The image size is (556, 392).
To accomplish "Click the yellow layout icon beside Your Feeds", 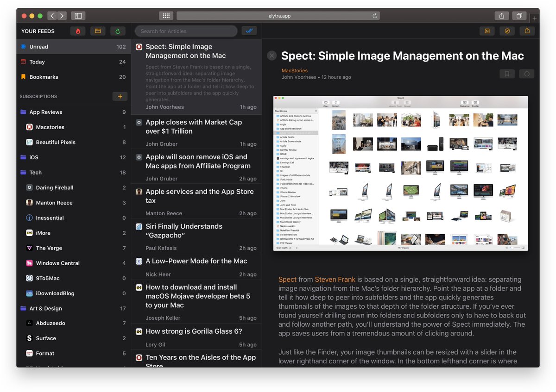I will [98, 31].
